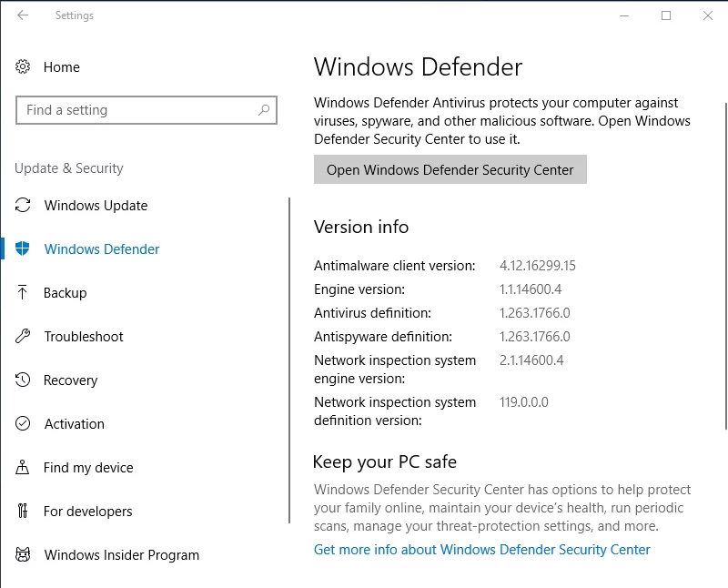This screenshot has width=728, height=588.
Task: Open the Recovery section
Action: tap(70, 380)
